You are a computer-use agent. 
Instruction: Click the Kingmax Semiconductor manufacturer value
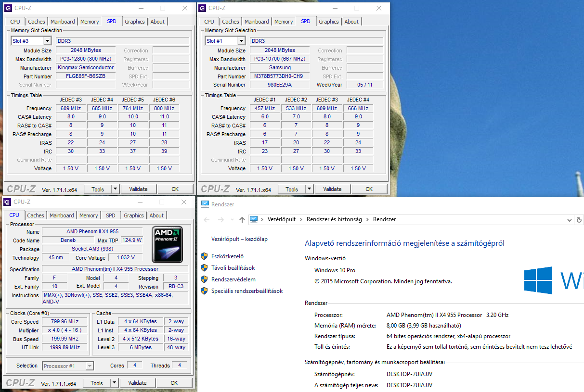86,67
